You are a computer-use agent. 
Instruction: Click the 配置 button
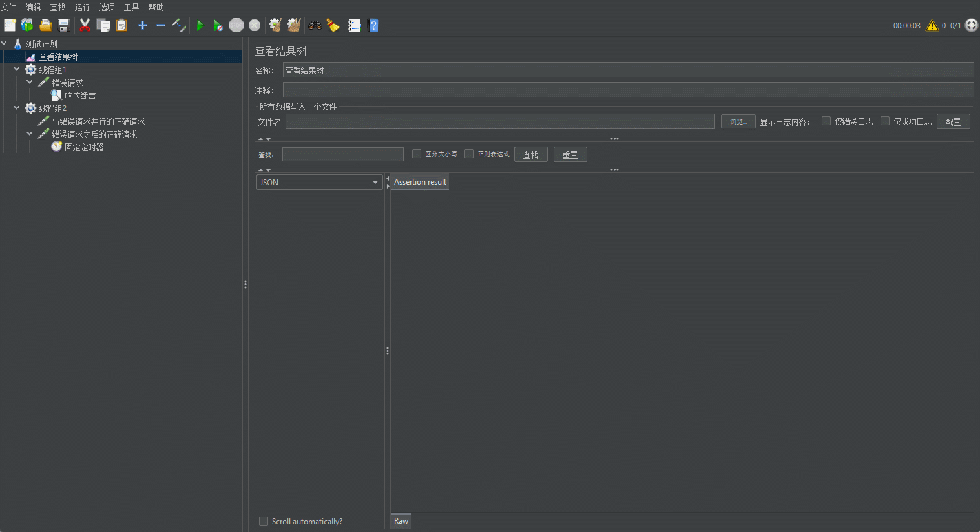[953, 121]
